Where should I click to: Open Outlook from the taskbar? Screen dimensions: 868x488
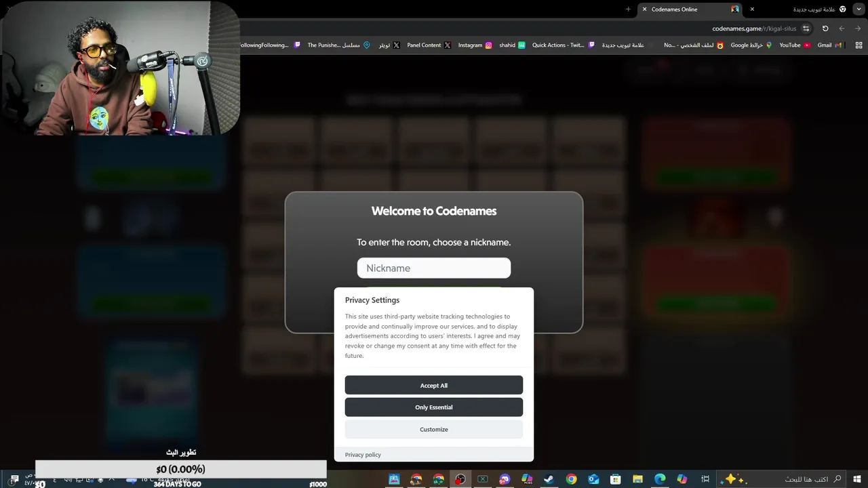pyautogui.click(x=593, y=479)
